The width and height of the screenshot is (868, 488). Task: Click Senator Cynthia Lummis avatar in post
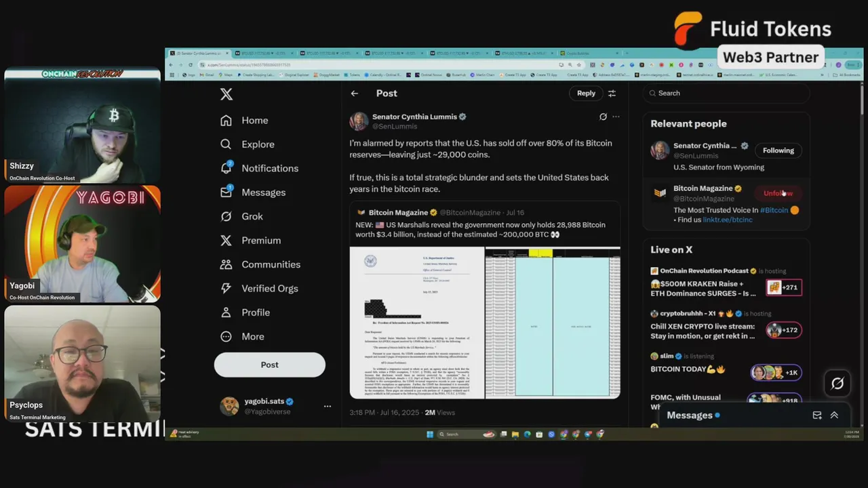pyautogui.click(x=359, y=121)
